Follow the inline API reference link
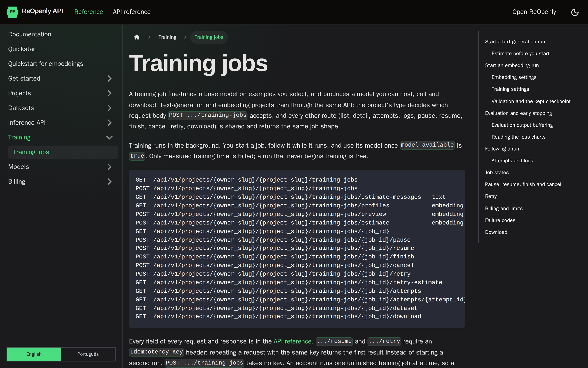This screenshot has height=368, width=588. point(292,341)
